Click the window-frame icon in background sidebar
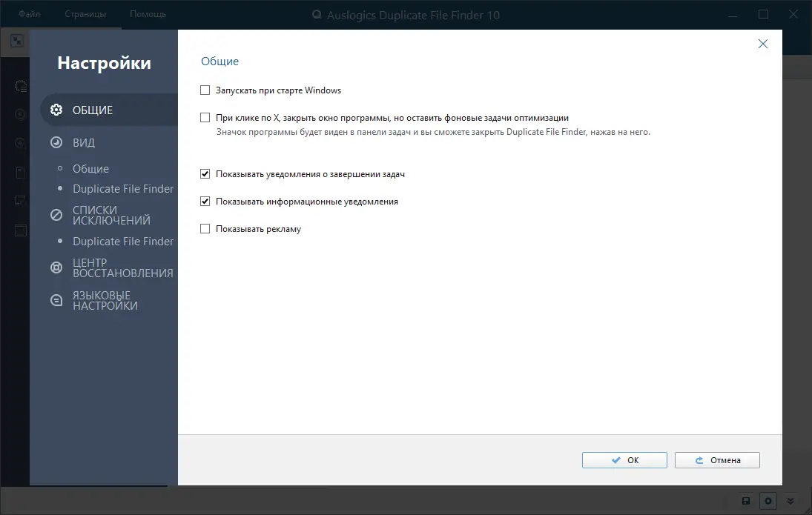The width and height of the screenshot is (812, 515). click(21, 230)
